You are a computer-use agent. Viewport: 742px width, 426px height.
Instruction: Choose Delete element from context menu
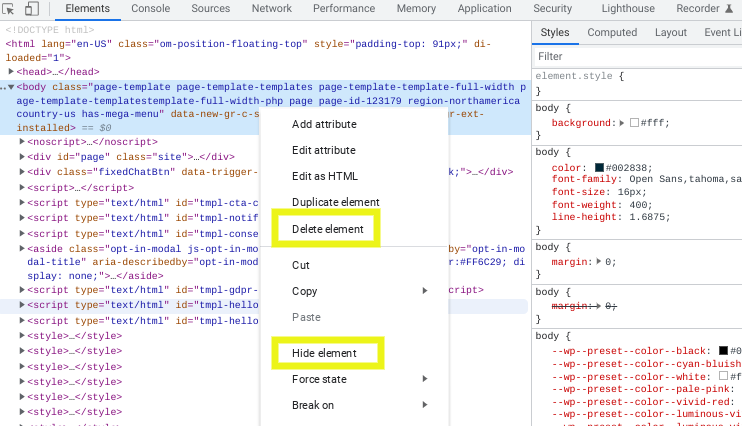click(327, 229)
